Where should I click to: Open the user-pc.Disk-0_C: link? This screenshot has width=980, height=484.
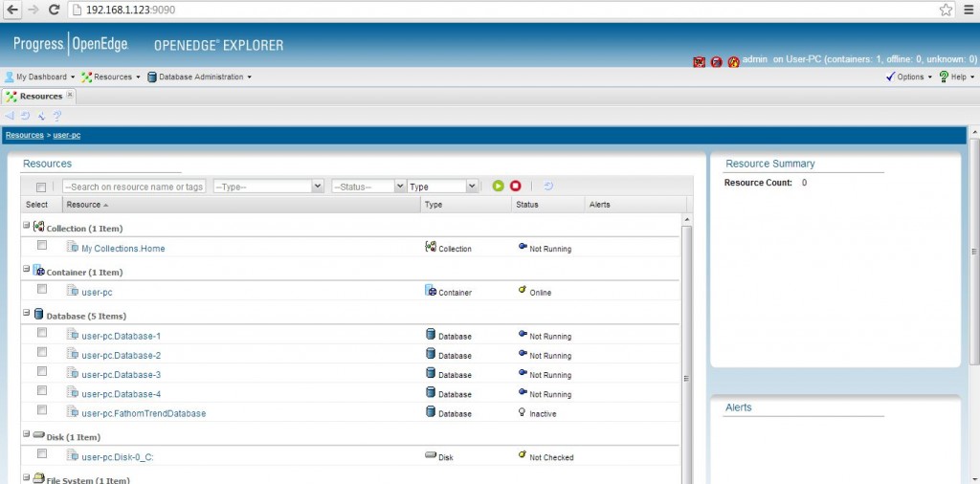118,457
